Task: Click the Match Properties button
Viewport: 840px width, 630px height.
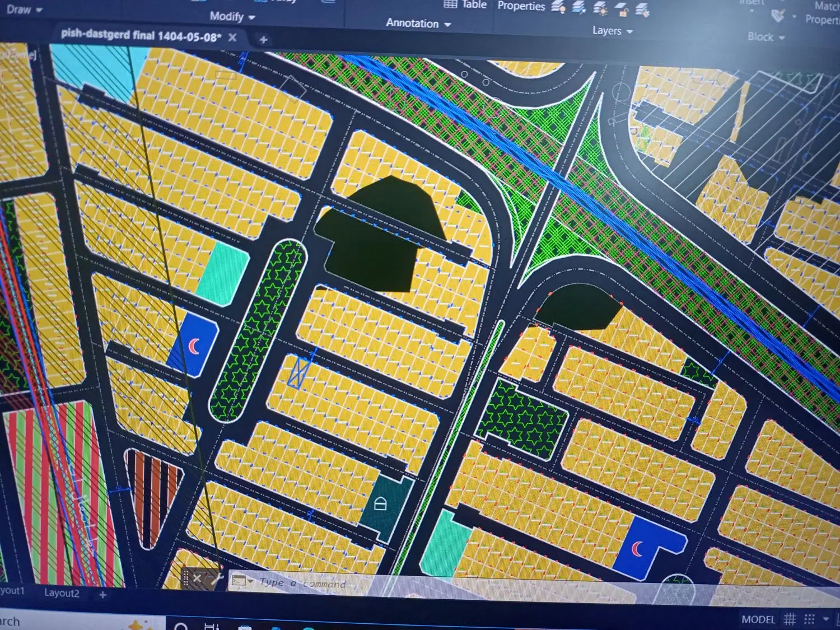Action: (x=823, y=12)
